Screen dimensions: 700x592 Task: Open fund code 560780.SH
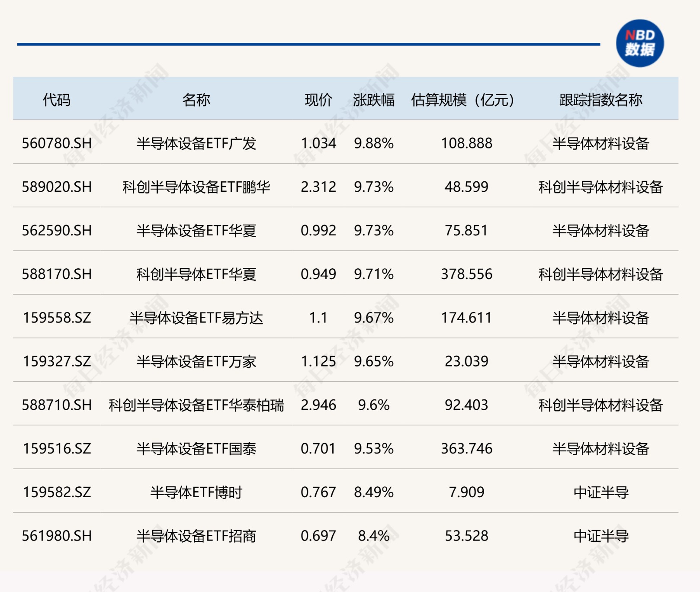(x=57, y=143)
